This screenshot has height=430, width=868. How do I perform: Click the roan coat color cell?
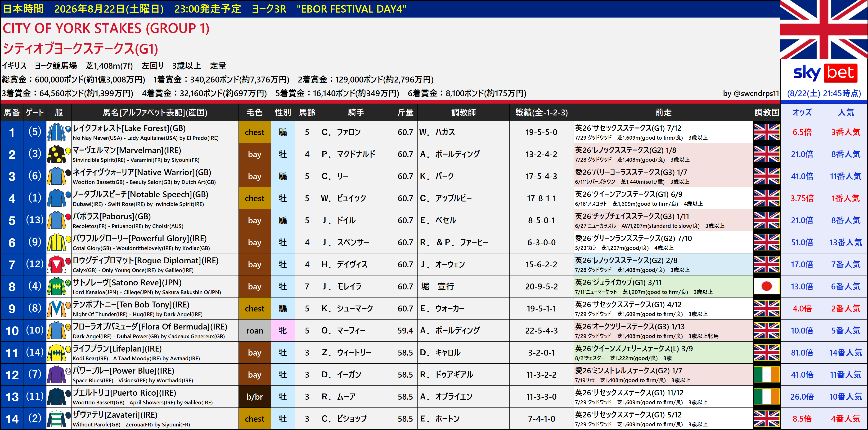[x=254, y=330]
